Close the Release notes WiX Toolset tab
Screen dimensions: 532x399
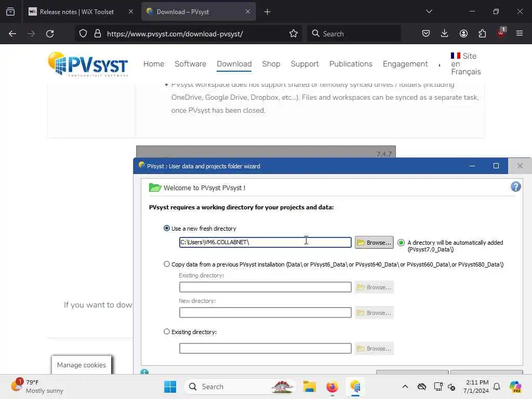[x=131, y=11]
